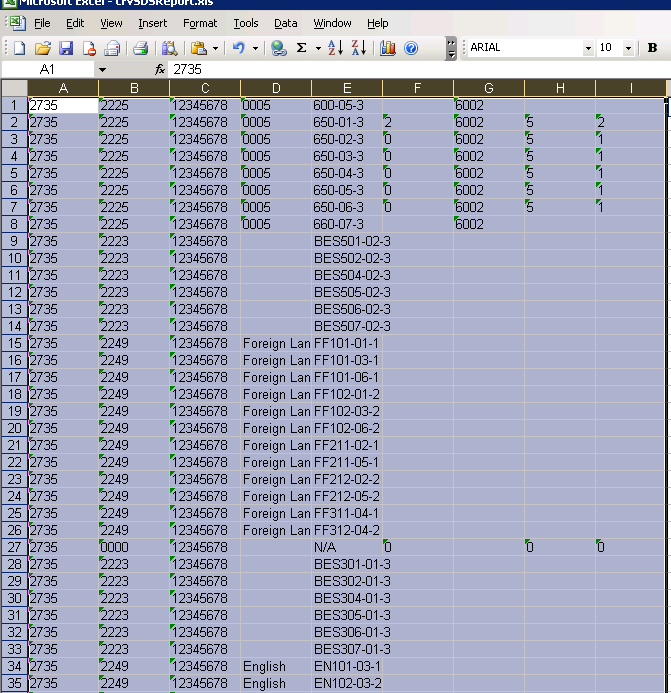Undo the last action
This screenshot has width=671, height=693.
(239, 48)
